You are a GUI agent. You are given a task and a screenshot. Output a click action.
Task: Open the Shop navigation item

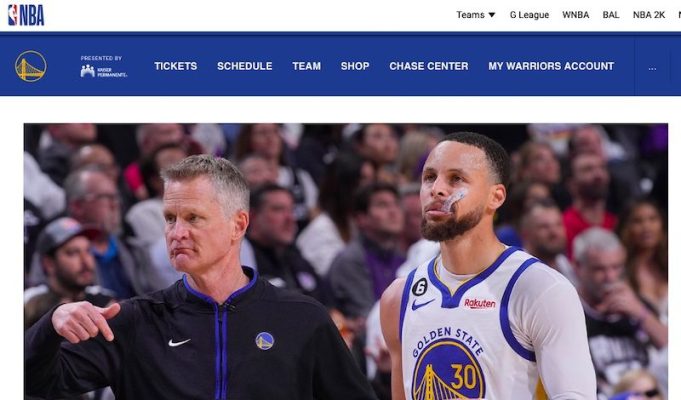pyautogui.click(x=355, y=66)
